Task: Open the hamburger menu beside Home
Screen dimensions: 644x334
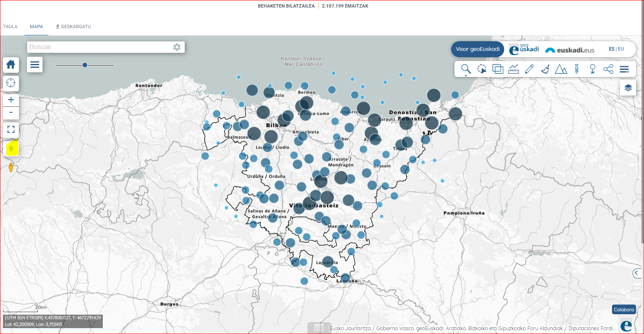Action: pyautogui.click(x=35, y=65)
